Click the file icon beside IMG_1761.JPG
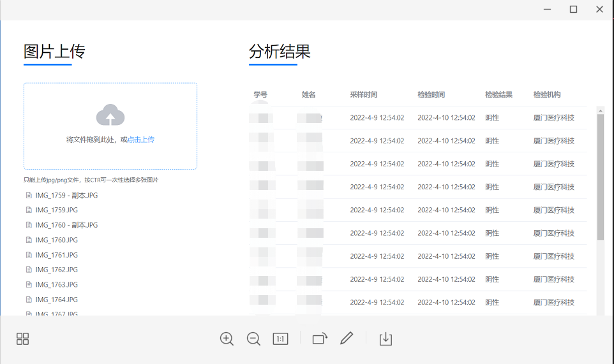614x364 pixels. tap(29, 255)
